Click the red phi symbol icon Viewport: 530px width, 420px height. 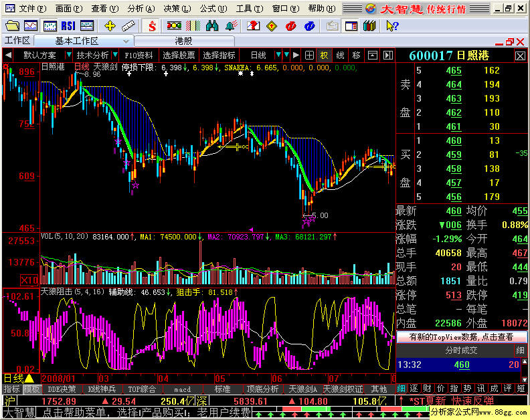point(290,25)
